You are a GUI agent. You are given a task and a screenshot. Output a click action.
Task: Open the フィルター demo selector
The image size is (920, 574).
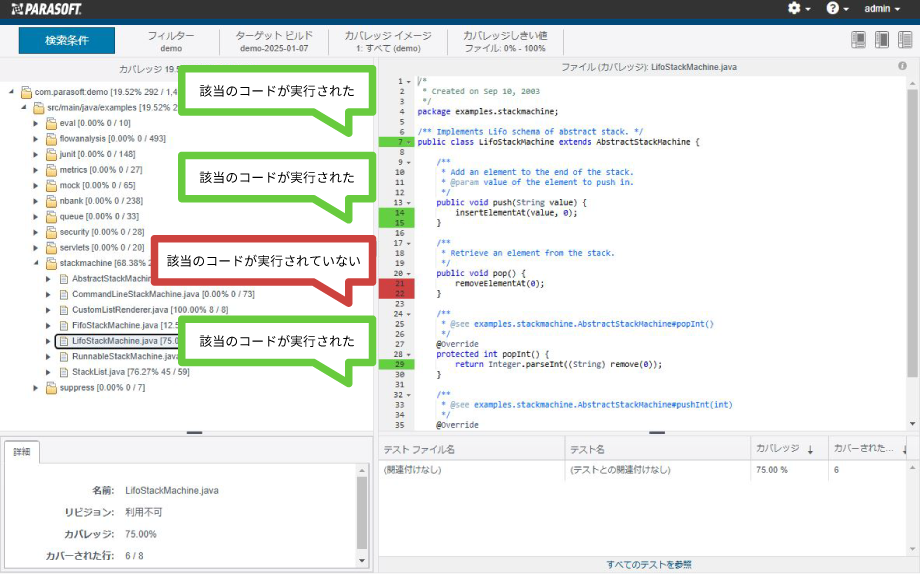(x=171, y=41)
